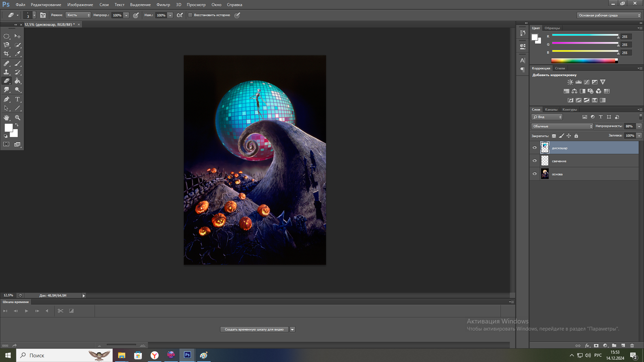644x362 pixels.
Task: Click the R channel slider
Action: coord(585,36)
